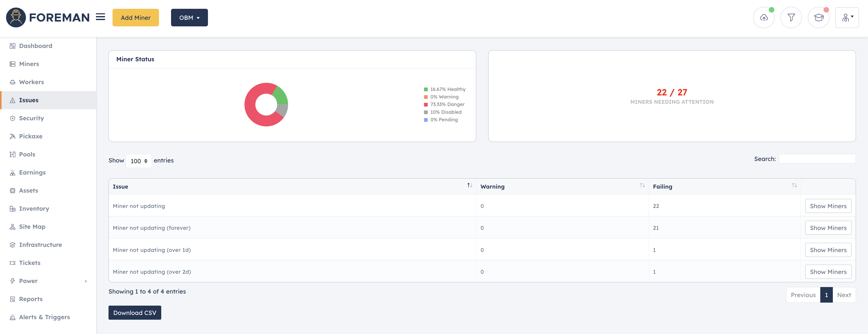Open the OBM dropdown
The height and width of the screenshot is (334, 868).
189,18
